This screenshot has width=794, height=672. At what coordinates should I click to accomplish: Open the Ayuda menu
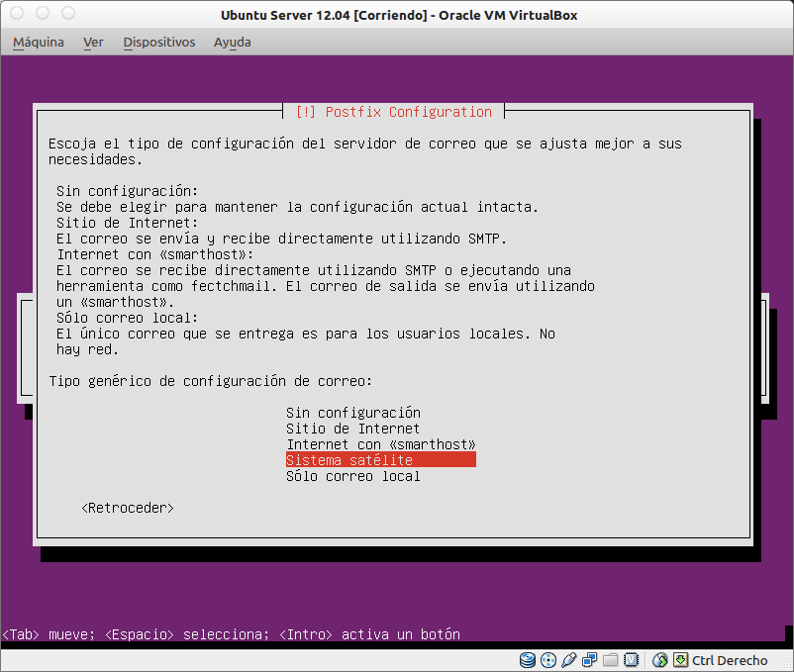pyautogui.click(x=231, y=42)
